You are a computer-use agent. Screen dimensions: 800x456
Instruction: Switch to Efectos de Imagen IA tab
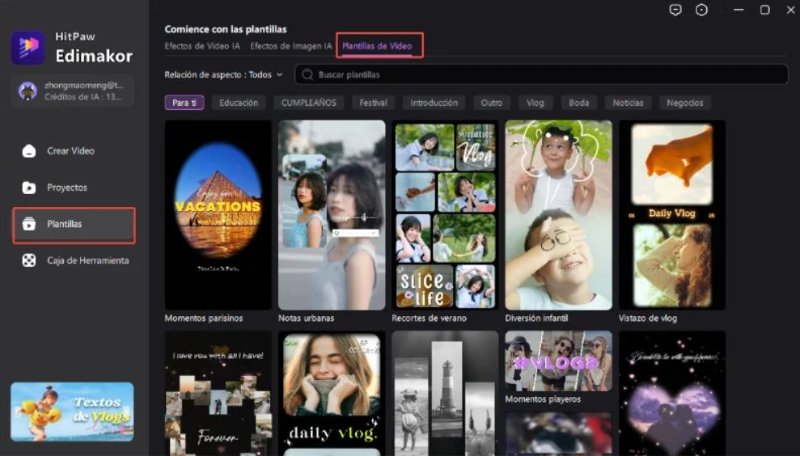pyautogui.click(x=291, y=46)
